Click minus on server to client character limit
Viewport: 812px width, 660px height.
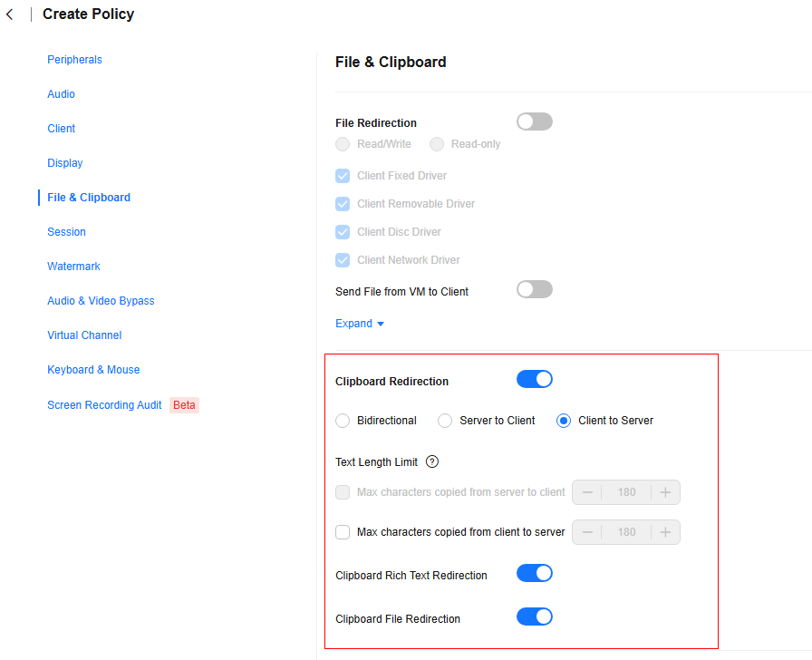(587, 492)
